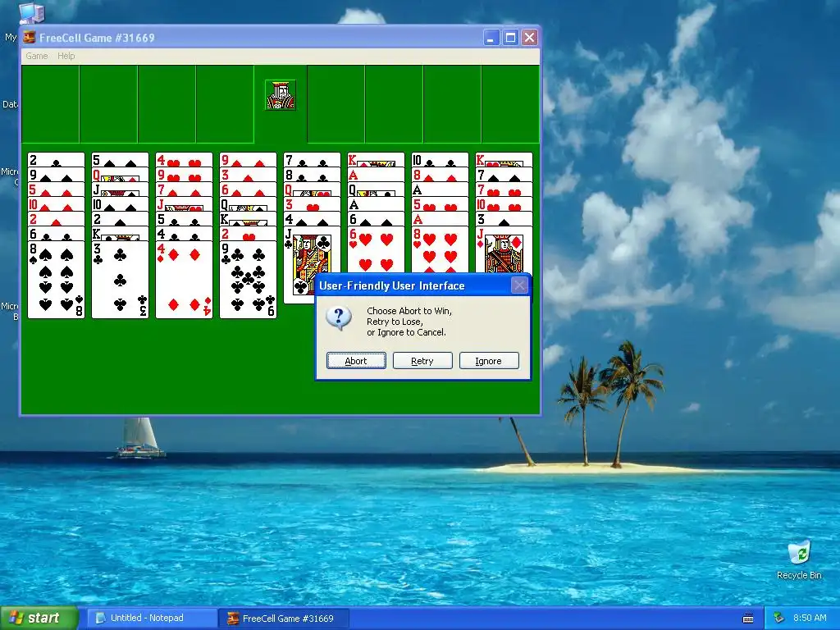The image size is (840, 630).
Task: Maximize the FreeCell window
Action: tap(510, 38)
